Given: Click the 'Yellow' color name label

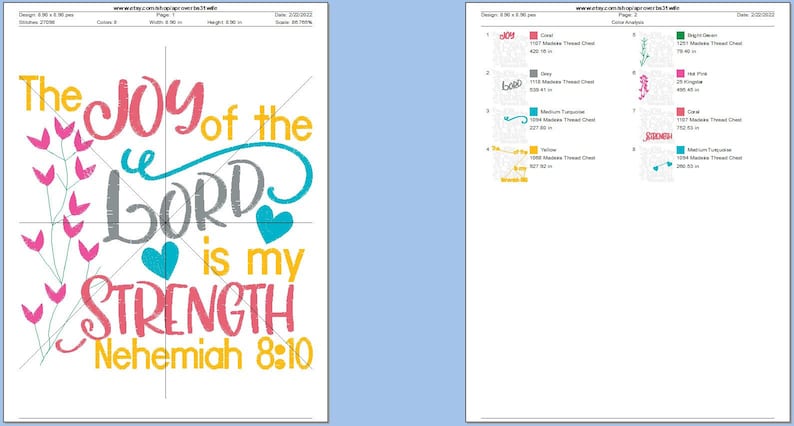Looking at the screenshot, I should 548,150.
